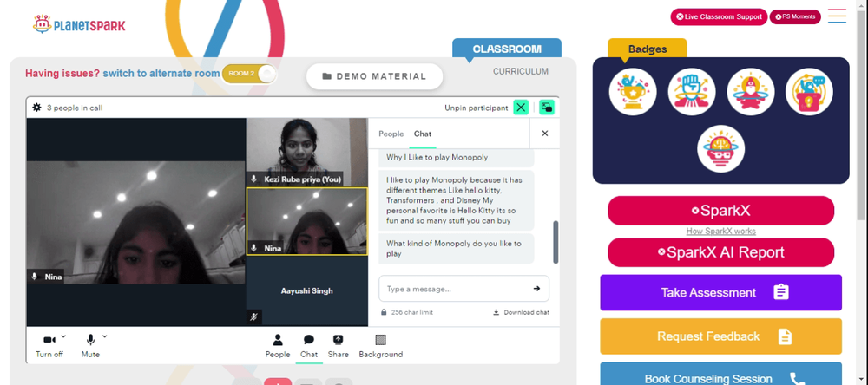
Task: Launch SparkX
Action: (x=720, y=211)
